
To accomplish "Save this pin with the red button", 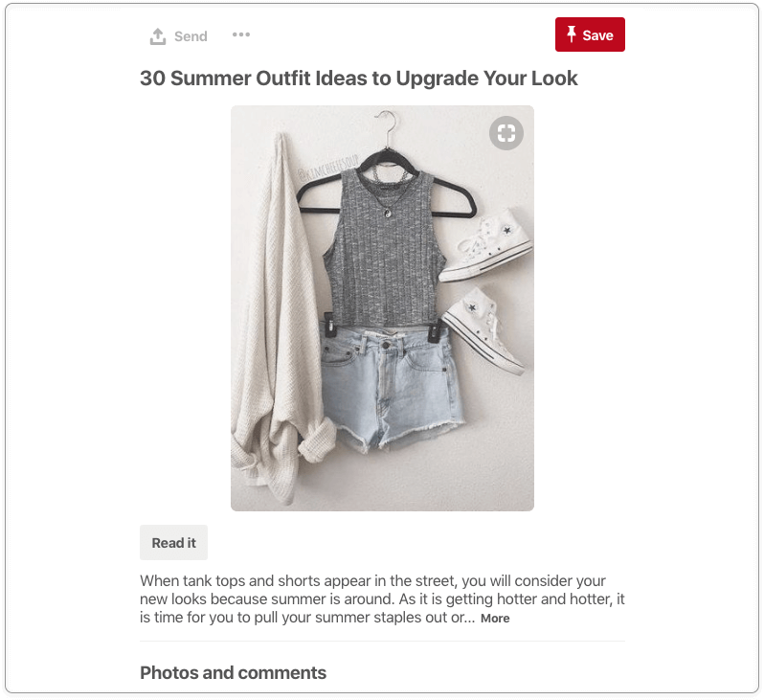I will point(590,34).
